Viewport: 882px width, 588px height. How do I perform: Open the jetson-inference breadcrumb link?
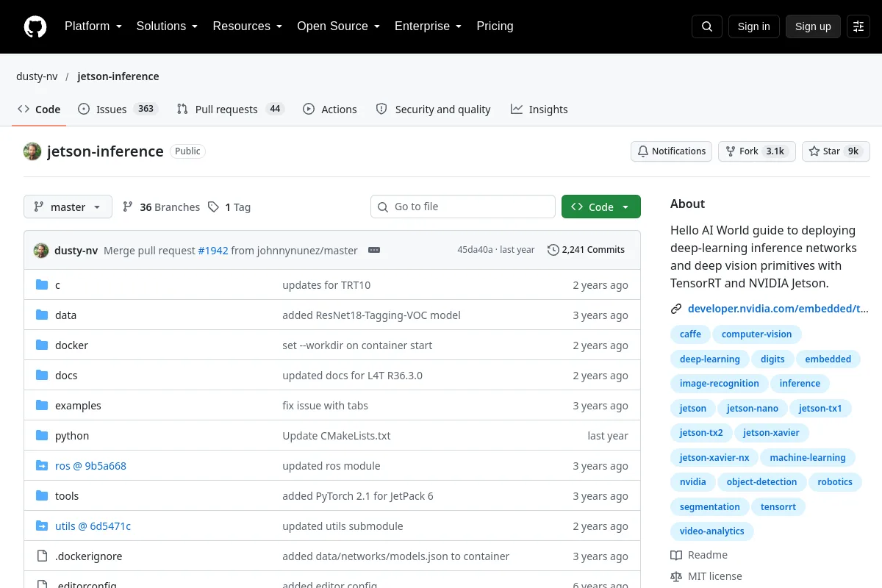[118, 76]
